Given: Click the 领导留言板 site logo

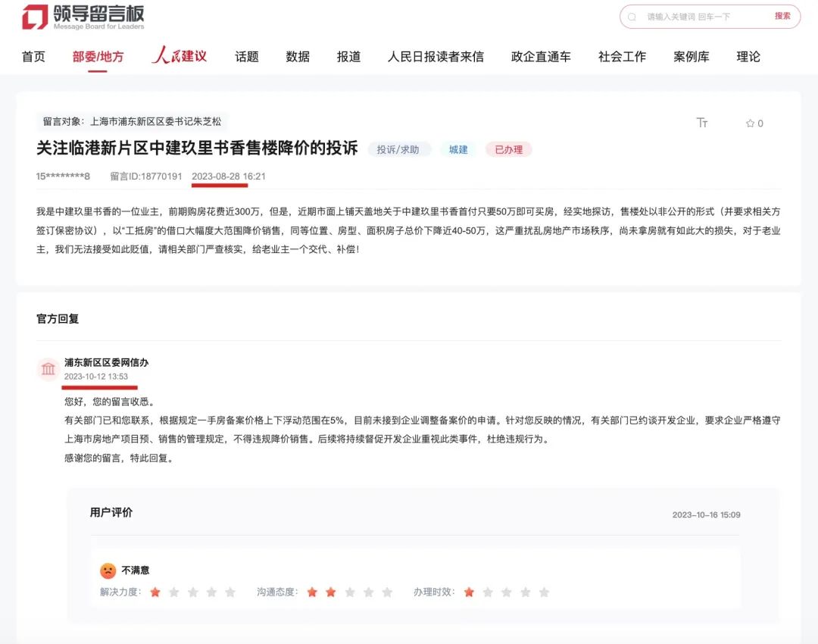Looking at the screenshot, I should (83, 17).
